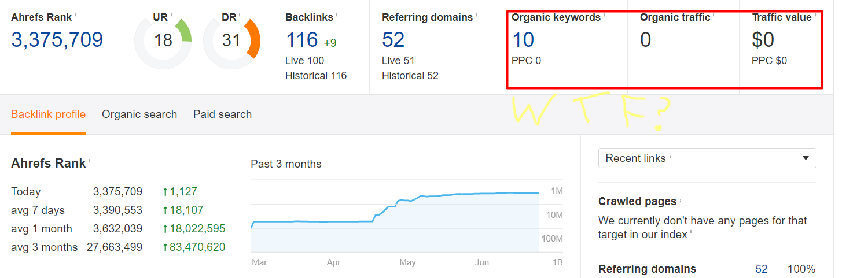The width and height of the screenshot is (868, 278).
Task: Click the 'Mar' label on chart axis
Action: (x=259, y=262)
